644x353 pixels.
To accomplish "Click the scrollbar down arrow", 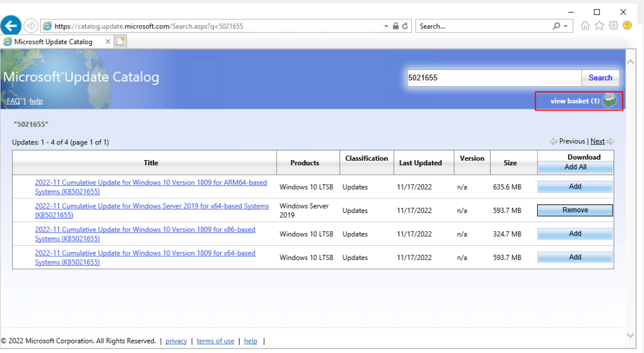I will (630, 335).
